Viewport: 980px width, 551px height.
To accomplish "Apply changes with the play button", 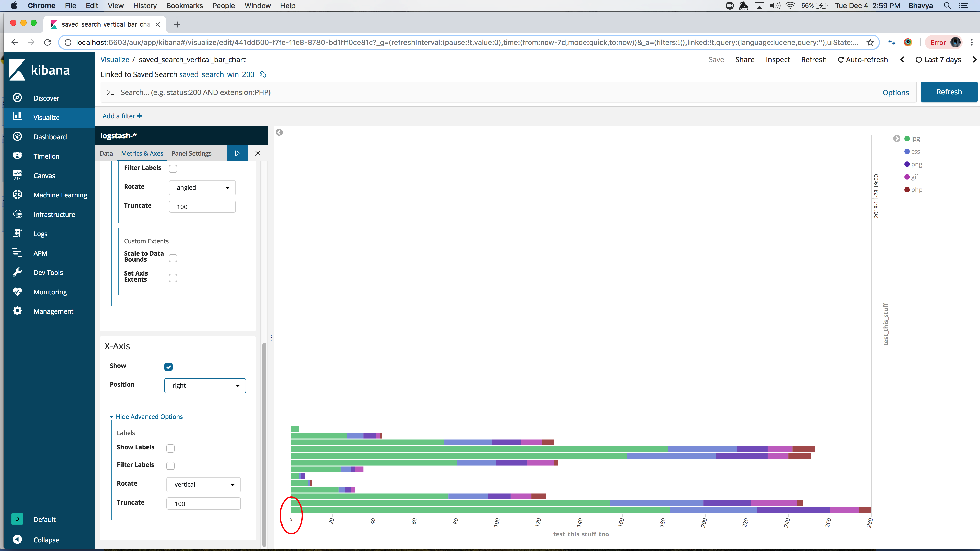I will point(237,153).
